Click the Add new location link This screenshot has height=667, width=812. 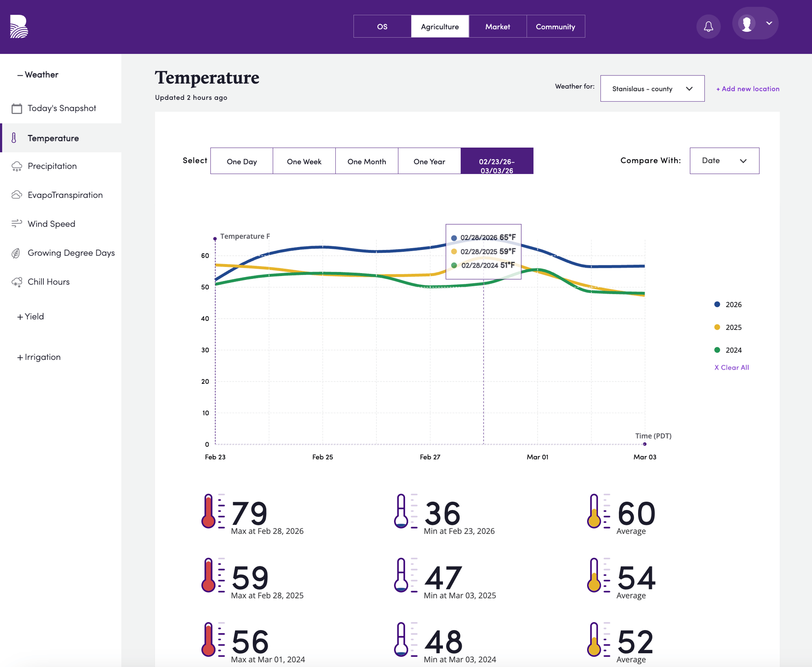click(x=747, y=89)
